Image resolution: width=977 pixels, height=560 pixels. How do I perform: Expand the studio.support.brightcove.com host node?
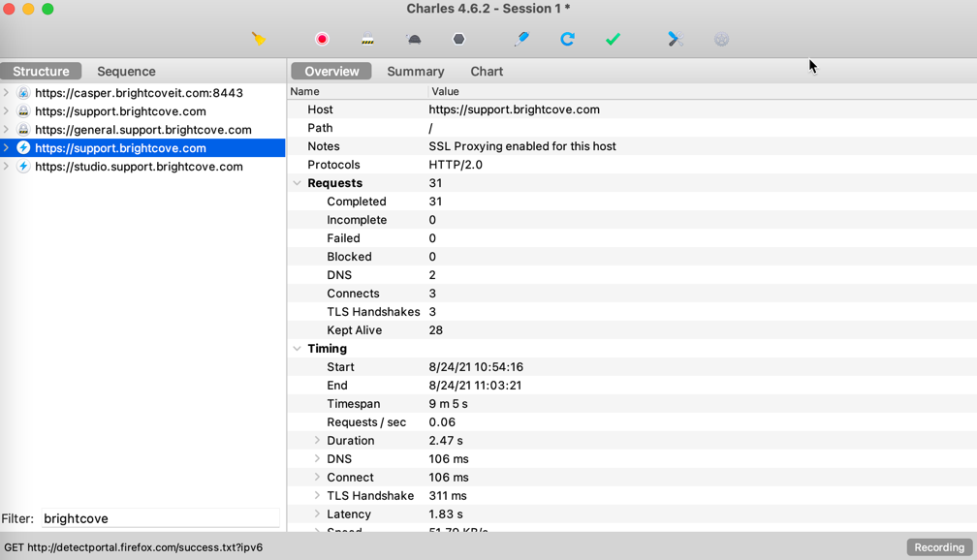pyautogui.click(x=7, y=167)
